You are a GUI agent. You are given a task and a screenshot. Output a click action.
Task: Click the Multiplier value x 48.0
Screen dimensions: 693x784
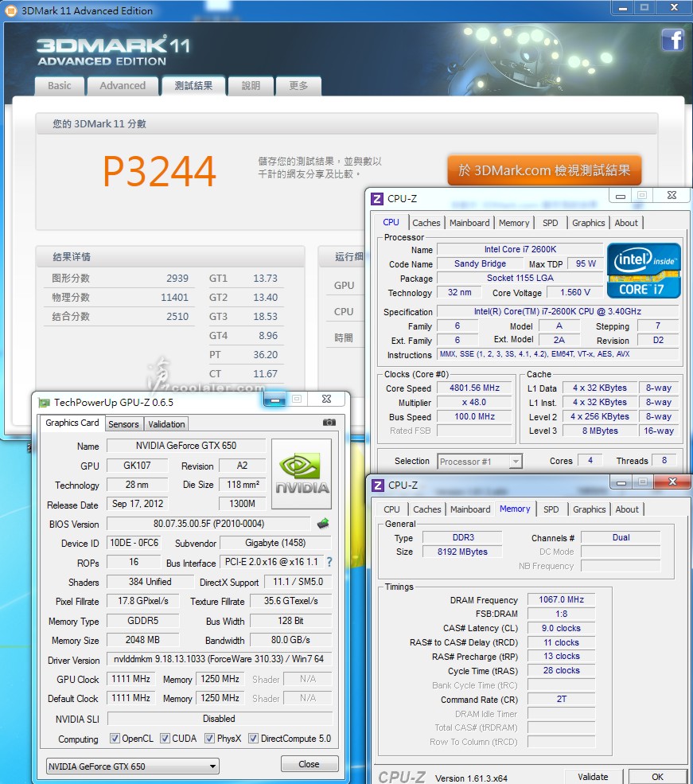(x=474, y=402)
